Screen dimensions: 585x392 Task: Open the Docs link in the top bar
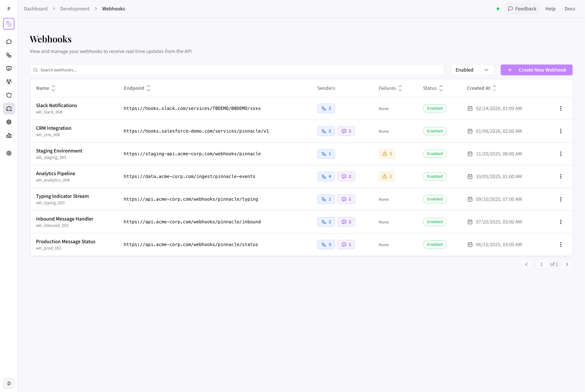pos(570,9)
